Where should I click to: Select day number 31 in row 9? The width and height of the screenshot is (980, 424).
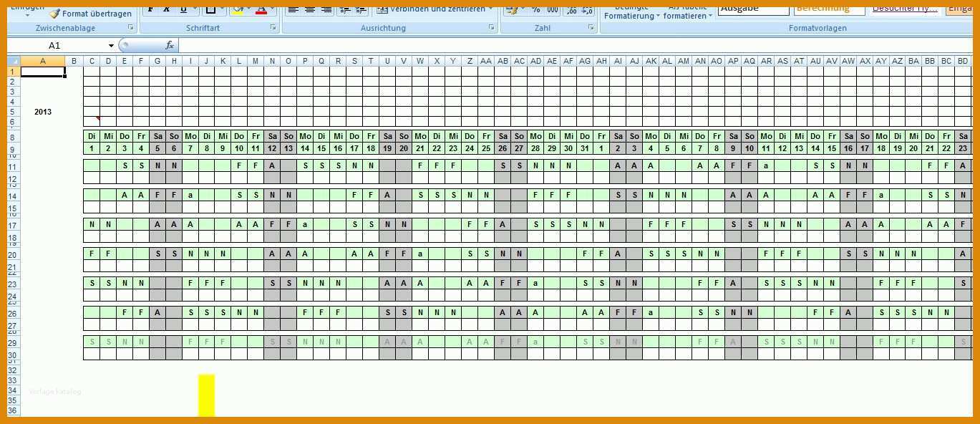tap(585, 149)
